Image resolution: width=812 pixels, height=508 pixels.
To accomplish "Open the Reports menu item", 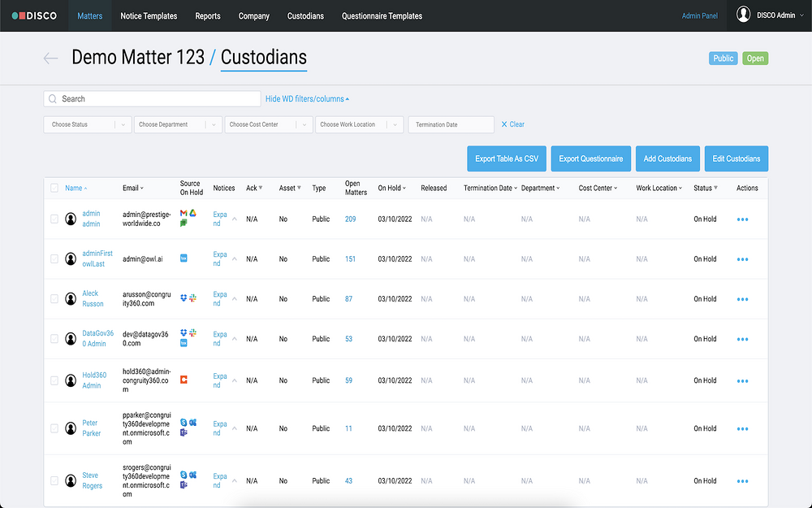I will 208,16.
